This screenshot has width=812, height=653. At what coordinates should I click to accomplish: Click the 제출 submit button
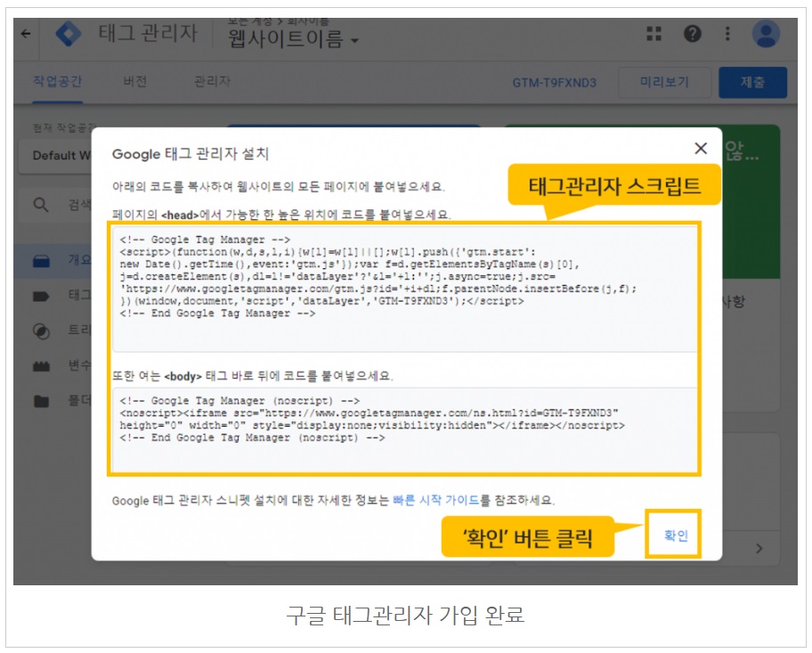(752, 82)
